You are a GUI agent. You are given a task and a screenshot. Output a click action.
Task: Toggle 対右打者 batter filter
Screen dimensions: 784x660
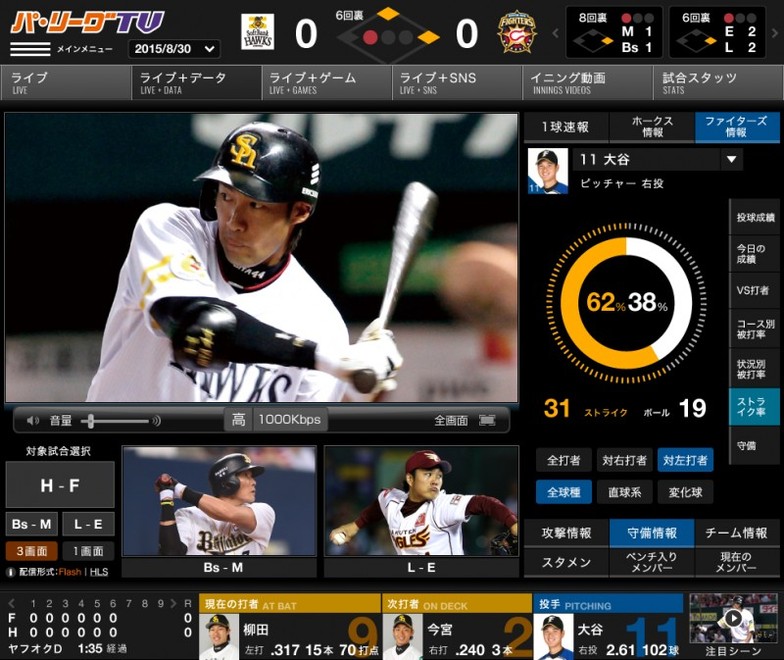tap(624, 460)
